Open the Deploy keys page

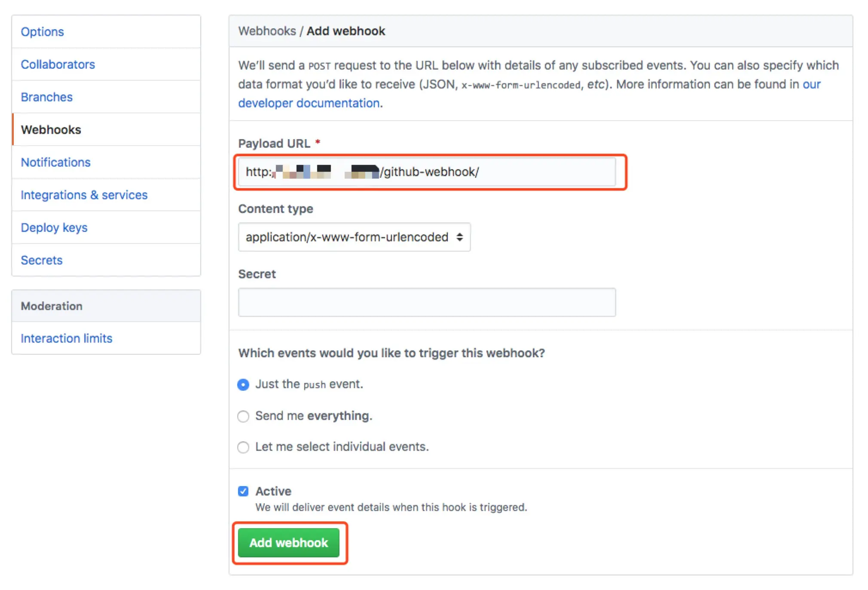pos(54,228)
